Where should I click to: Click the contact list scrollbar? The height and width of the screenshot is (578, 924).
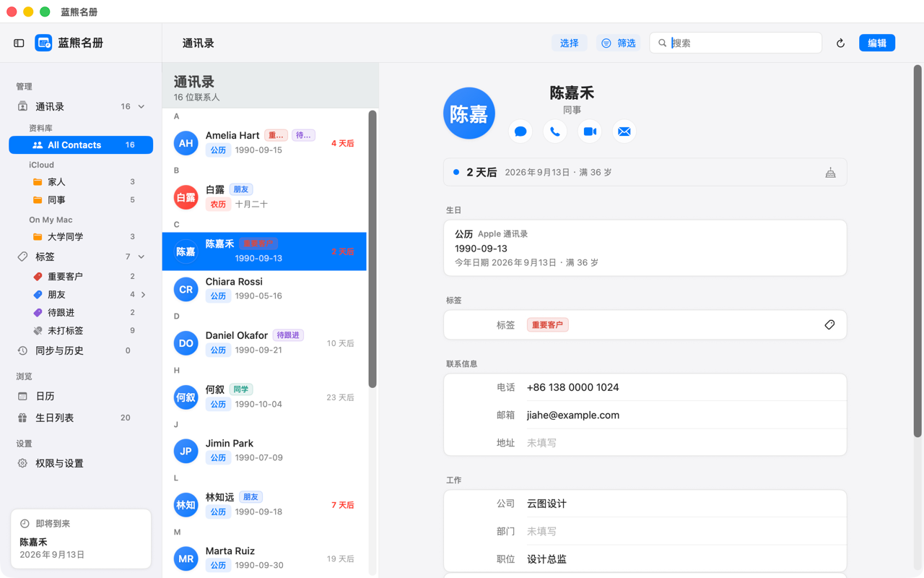click(x=372, y=249)
